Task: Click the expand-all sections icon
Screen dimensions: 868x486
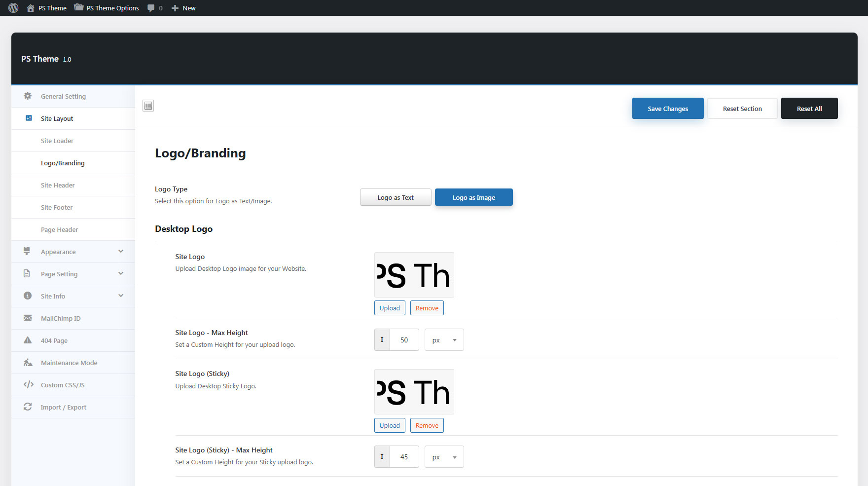Action: pyautogui.click(x=148, y=106)
